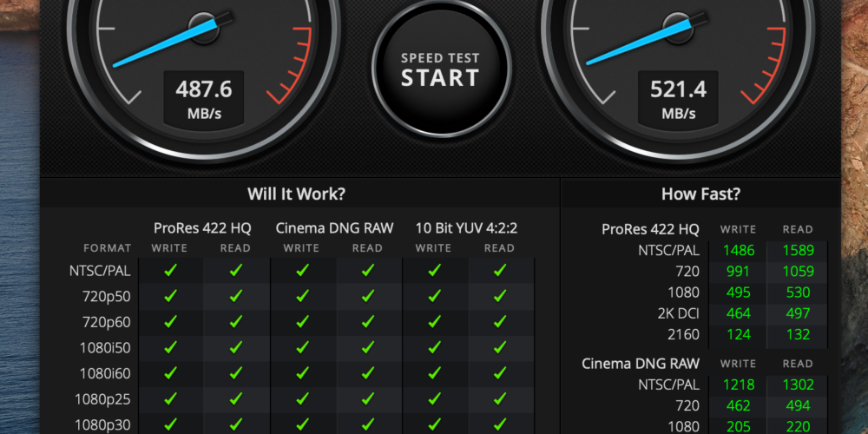
Task: Click the FORMAT column label
Action: [108, 248]
